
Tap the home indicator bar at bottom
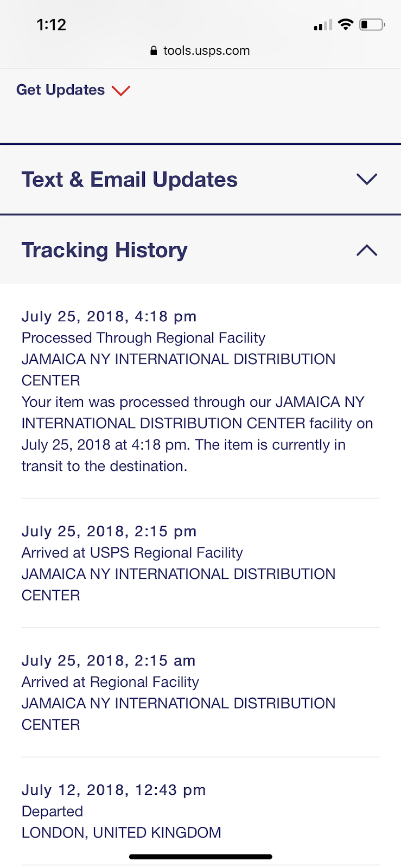coord(200,857)
